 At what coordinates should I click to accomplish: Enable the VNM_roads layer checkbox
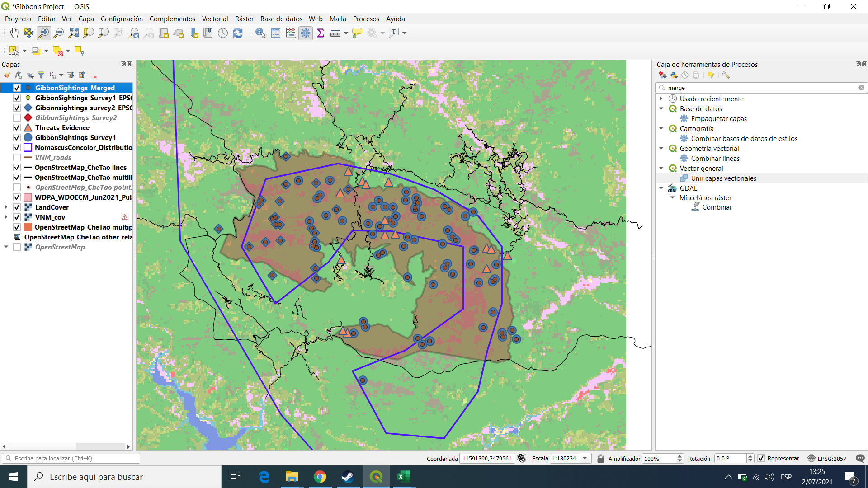(x=17, y=158)
